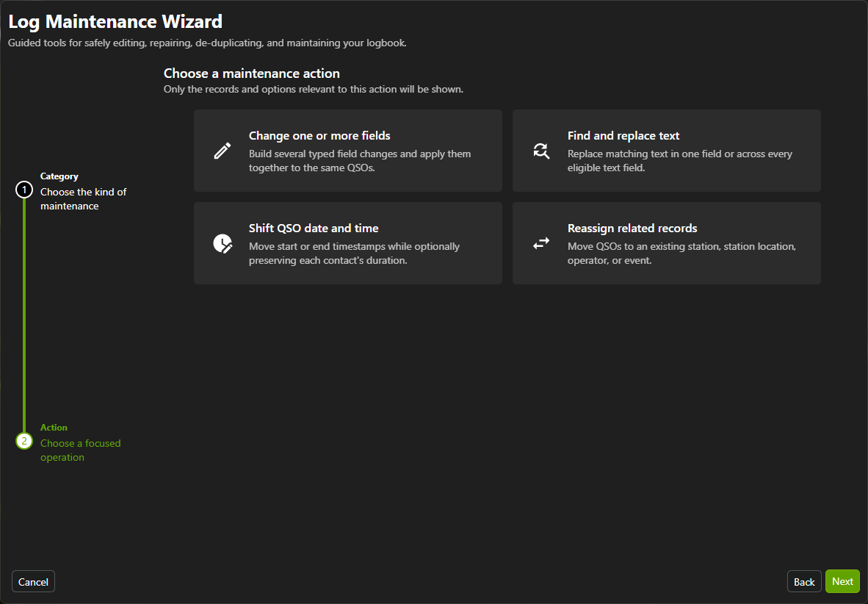Go Back to the previous step
Screen dimensions: 868x604
coord(804,581)
